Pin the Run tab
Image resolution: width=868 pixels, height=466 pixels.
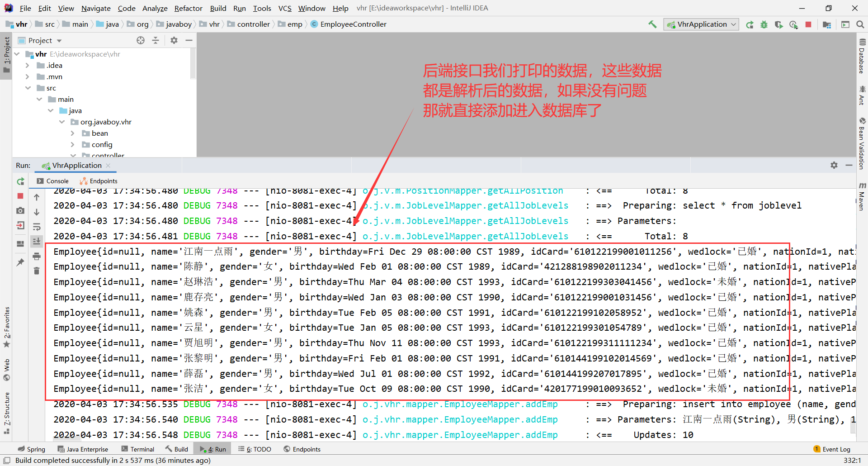[x=20, y=262]
